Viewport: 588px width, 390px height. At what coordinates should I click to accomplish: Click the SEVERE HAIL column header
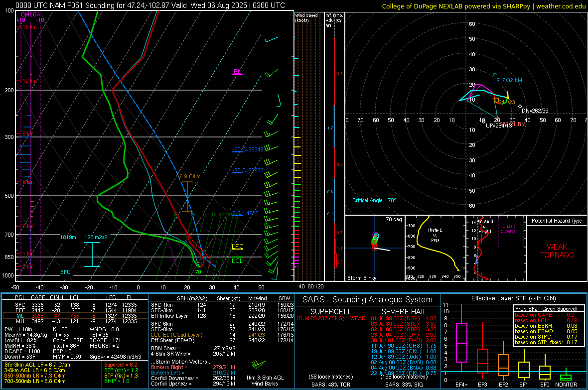tap(404, 312)
